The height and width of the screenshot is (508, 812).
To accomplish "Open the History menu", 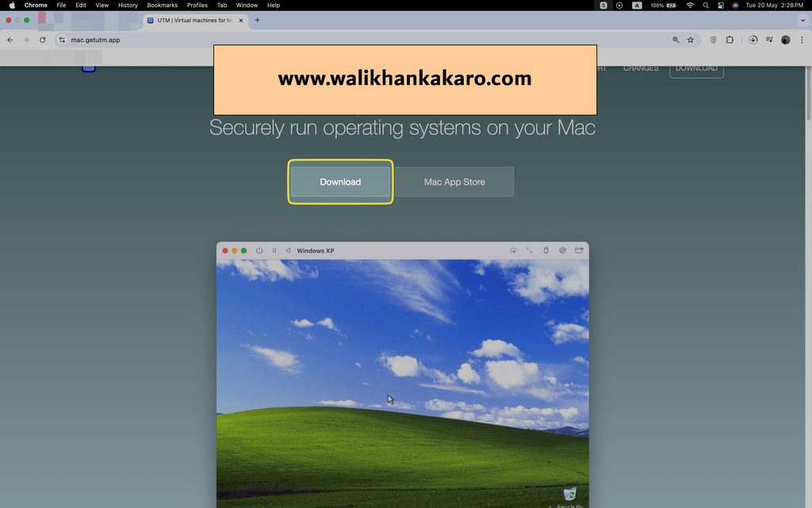I will (x=128, y=6).
